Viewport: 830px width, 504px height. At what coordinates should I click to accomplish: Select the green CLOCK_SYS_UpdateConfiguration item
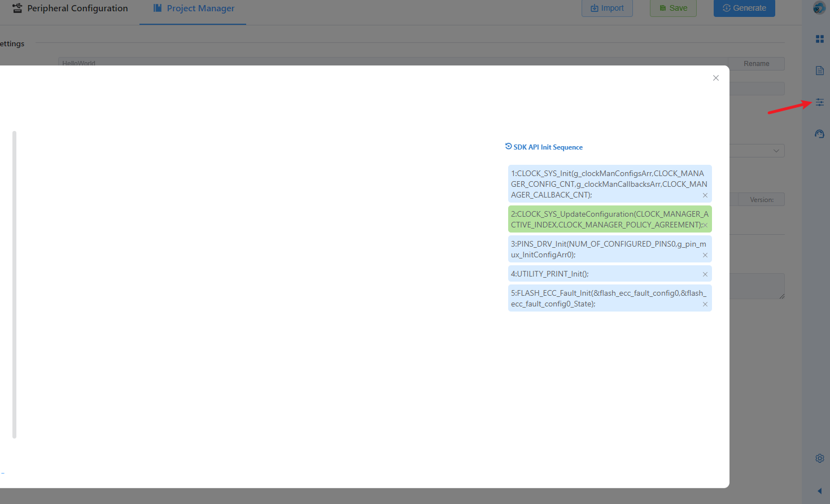604,219
